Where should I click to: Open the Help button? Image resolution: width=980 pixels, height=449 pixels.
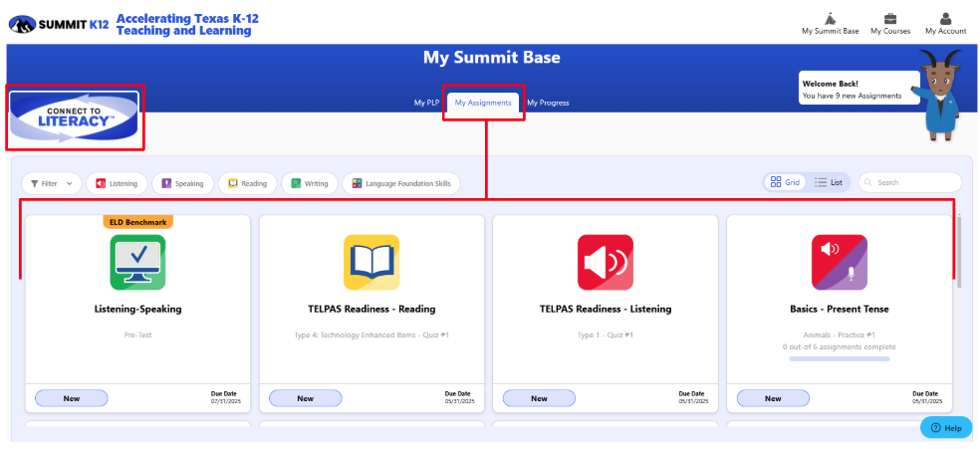click(945, 428)
